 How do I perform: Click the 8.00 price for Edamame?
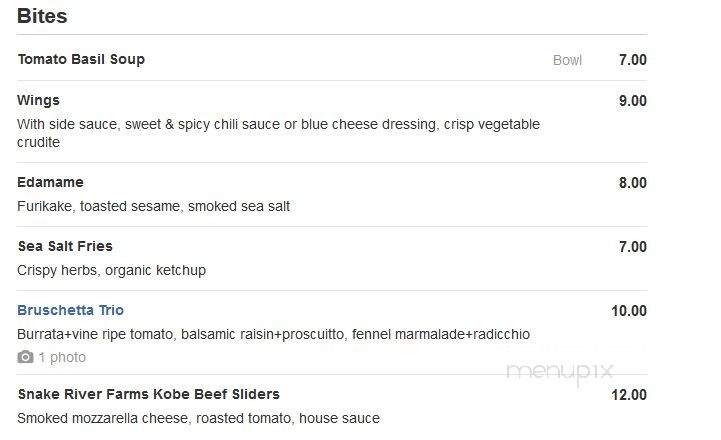coord(633,183)
